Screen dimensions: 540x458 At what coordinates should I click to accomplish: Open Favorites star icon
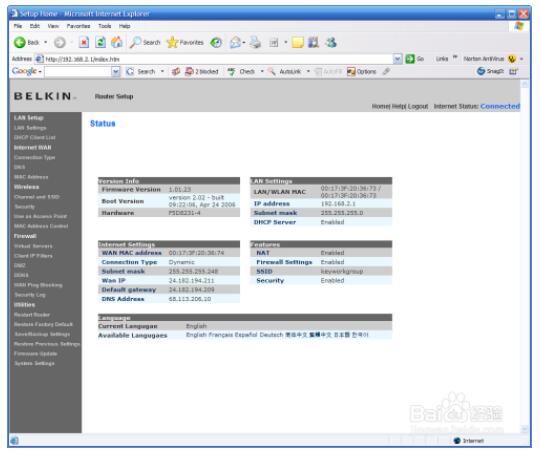[172, 42]
